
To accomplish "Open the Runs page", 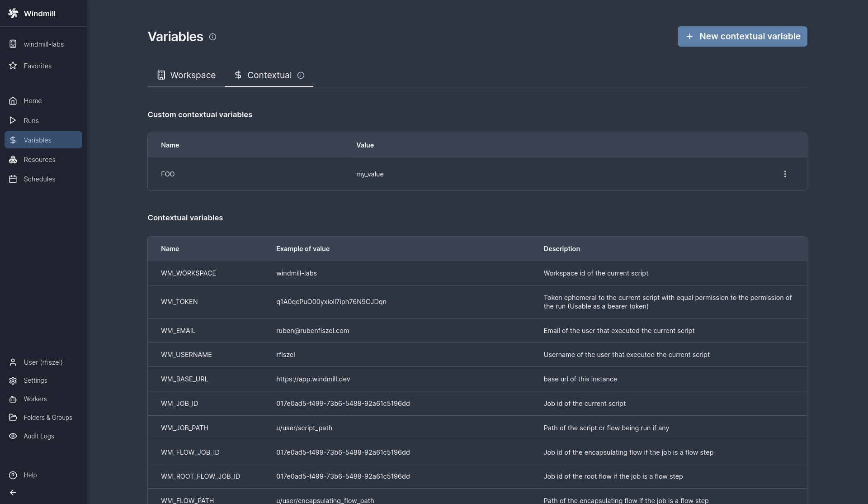I will (x=31, y=121).
